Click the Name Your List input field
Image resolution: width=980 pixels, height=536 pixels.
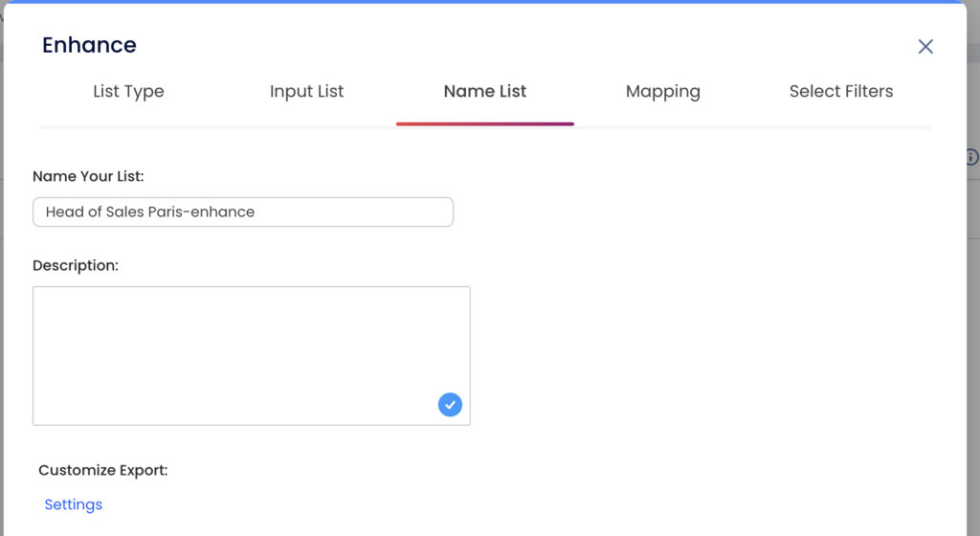click(x=243, y=212)
